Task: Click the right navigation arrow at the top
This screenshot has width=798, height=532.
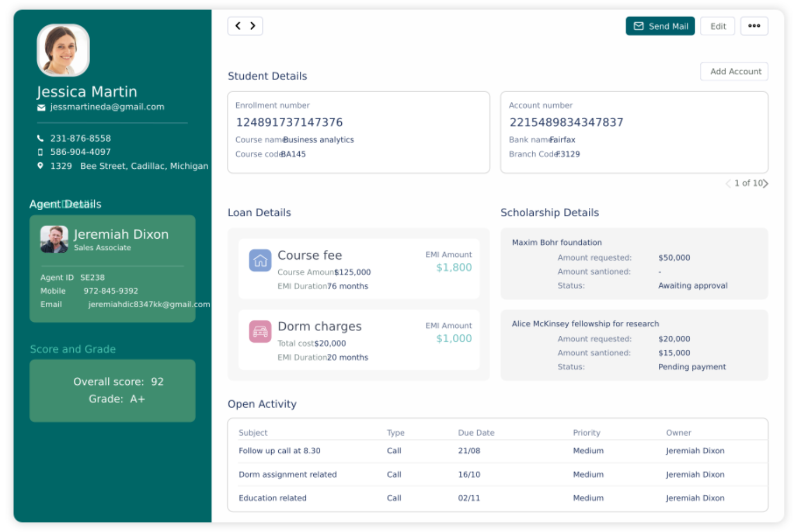Action: coord(252,25)
